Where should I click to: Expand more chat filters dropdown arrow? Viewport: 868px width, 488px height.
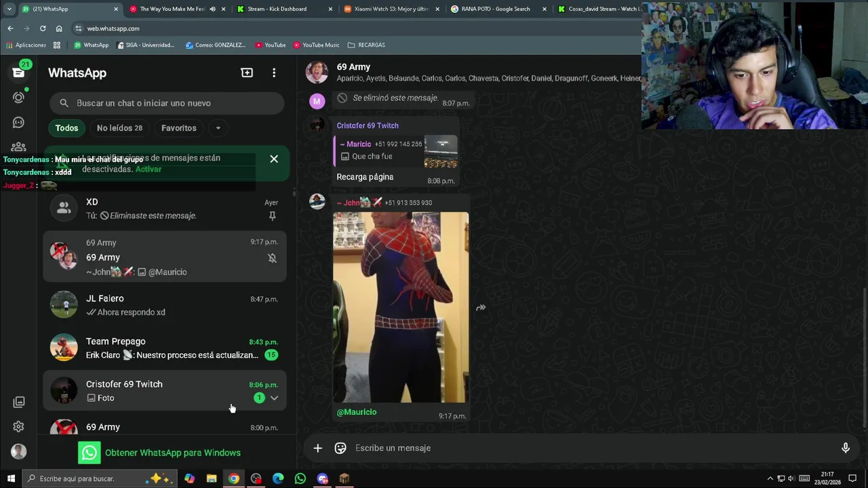[218, 128]
